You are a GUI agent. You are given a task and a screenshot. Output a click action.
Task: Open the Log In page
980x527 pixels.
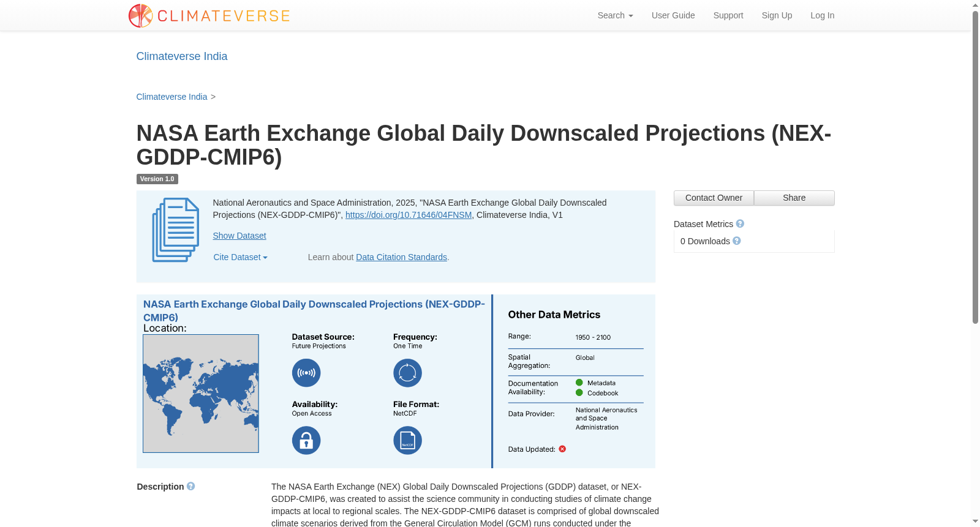pos(822,15)
